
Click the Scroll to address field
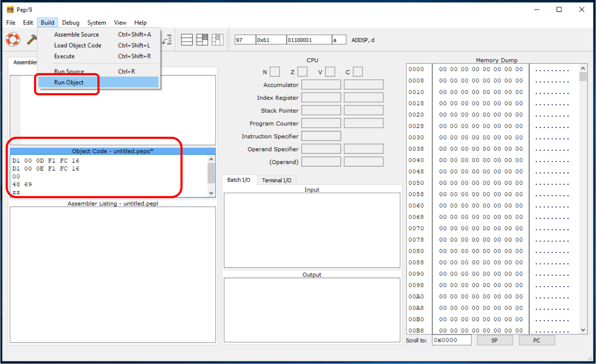451,340
